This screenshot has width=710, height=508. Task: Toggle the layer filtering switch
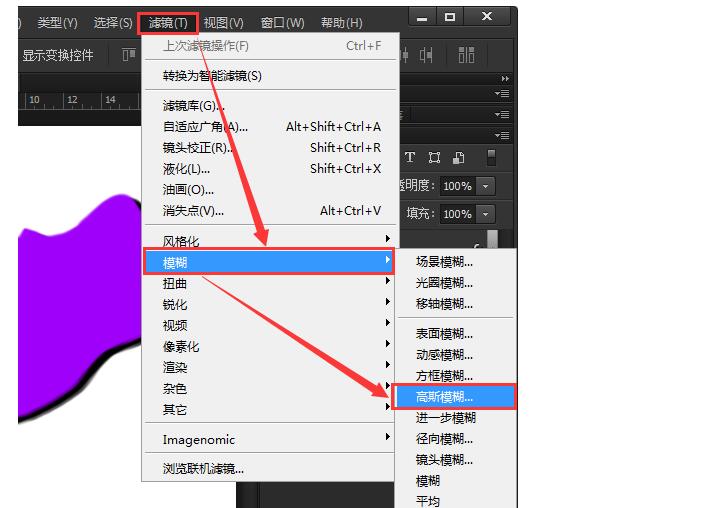coord(491,157)
